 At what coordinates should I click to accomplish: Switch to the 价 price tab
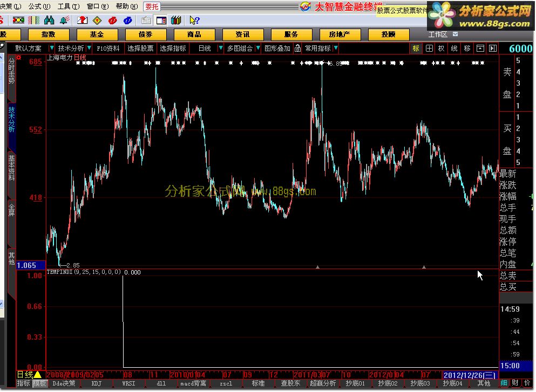(527, 383)
